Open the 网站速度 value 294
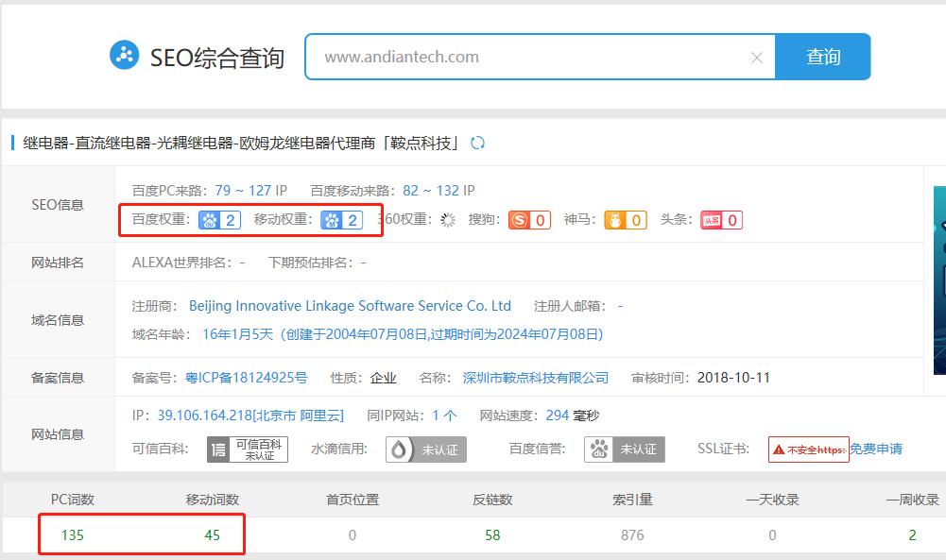946x560 pixels. (558, 416)
